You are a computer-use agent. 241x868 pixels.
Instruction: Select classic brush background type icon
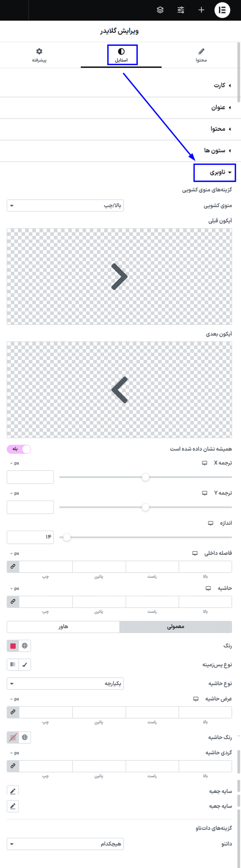[25, 664]
